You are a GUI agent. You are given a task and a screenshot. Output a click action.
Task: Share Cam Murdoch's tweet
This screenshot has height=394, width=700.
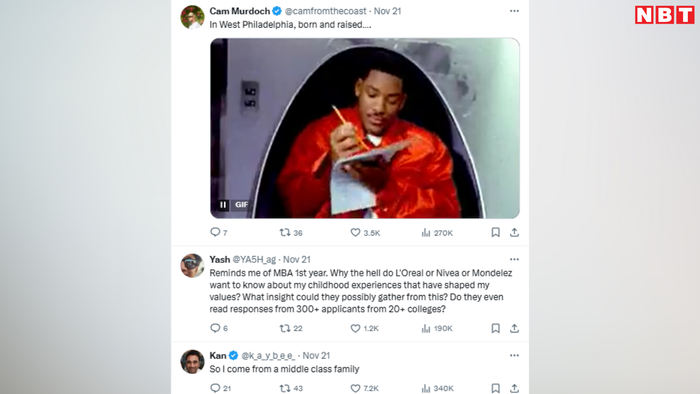tap(514, 232)
